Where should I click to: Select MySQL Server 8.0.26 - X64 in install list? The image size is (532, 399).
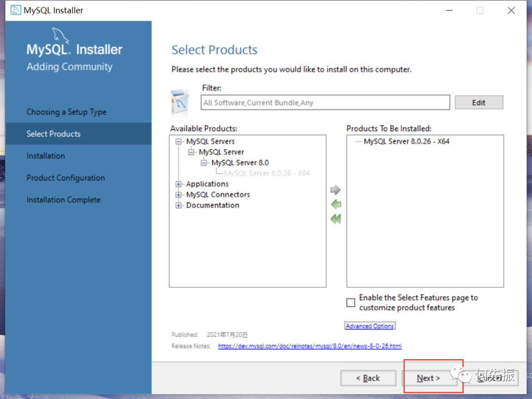[x=406, y=141]
